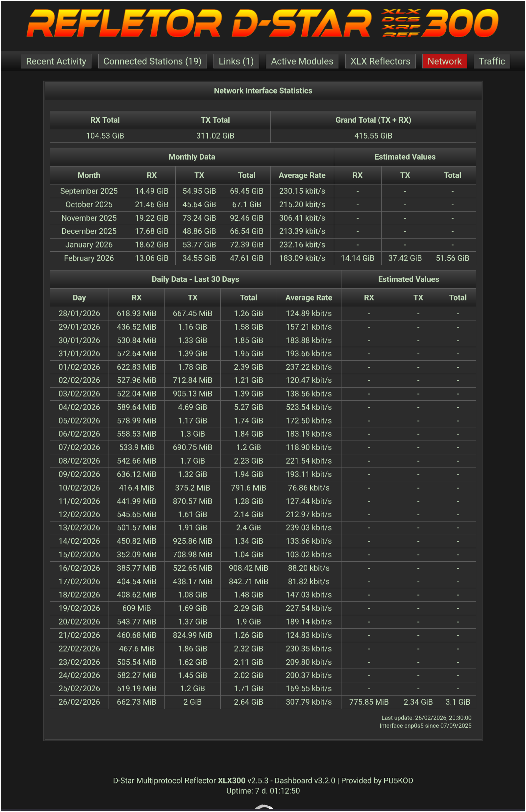526x812 pixels.
Task: Select the highlighted Network tab
Action: click(444, 62)
